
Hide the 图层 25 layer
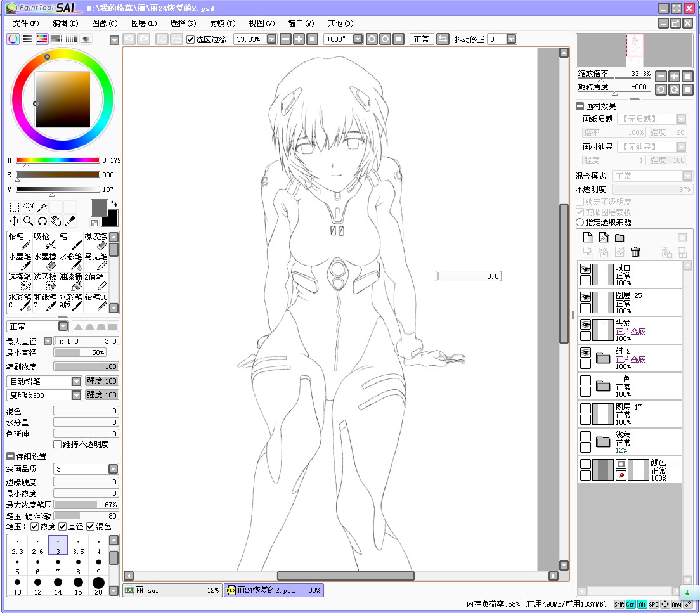point(585,297)
